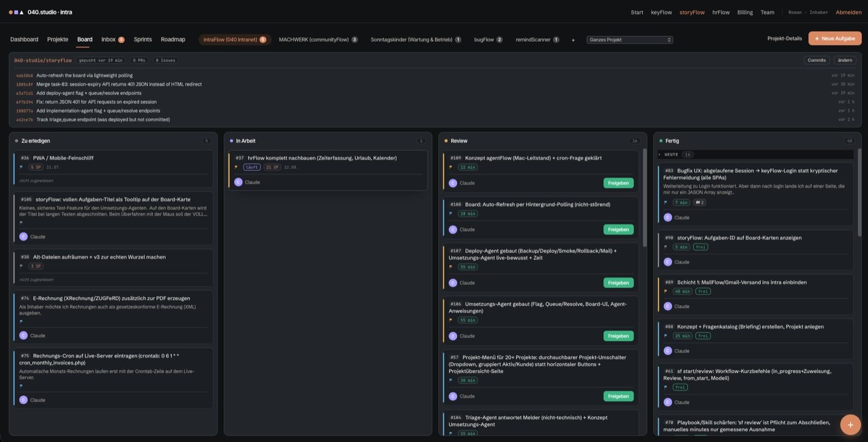Open Billing in top navigation
Viewport: 868px width, 442px height.
(745, 12)
